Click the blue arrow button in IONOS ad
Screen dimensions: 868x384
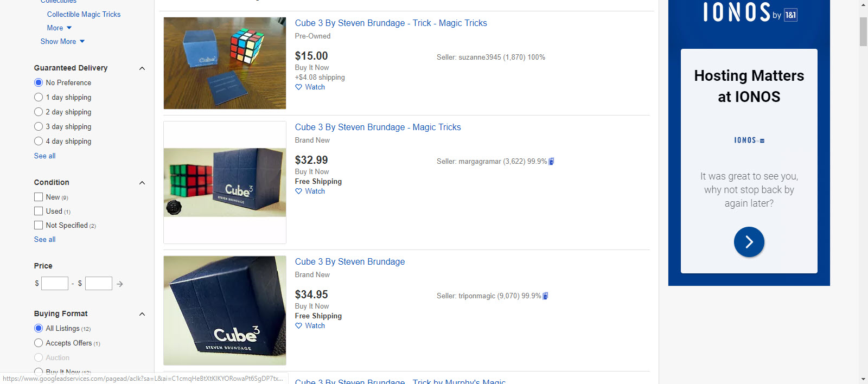coord(749,242)
